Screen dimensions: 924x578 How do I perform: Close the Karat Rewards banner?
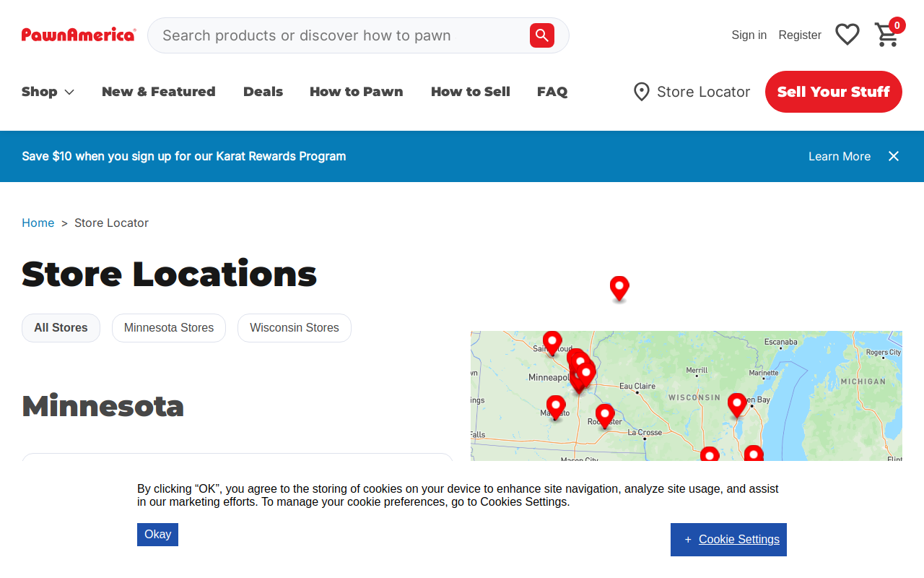coord(894,156)
